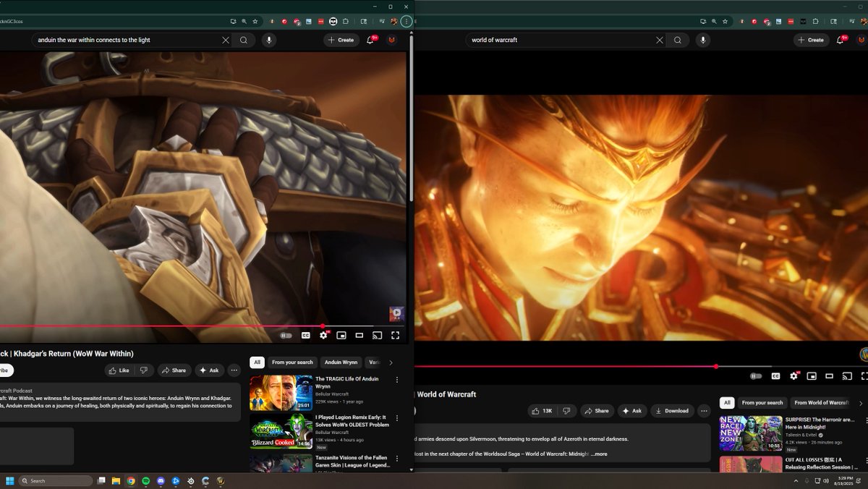
Task: Show next chips via arrow in right window
Action: point(861,403)
